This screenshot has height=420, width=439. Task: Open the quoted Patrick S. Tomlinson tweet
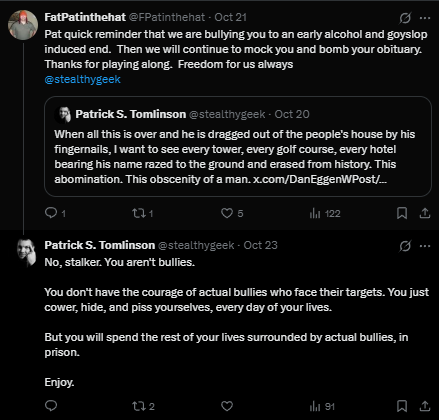coord(238,146)
